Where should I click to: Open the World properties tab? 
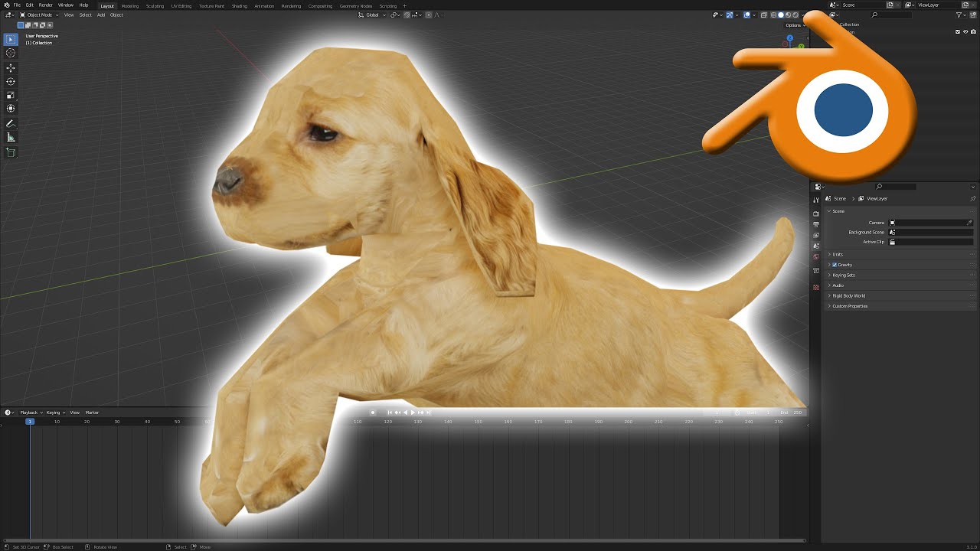click(816, 256)
